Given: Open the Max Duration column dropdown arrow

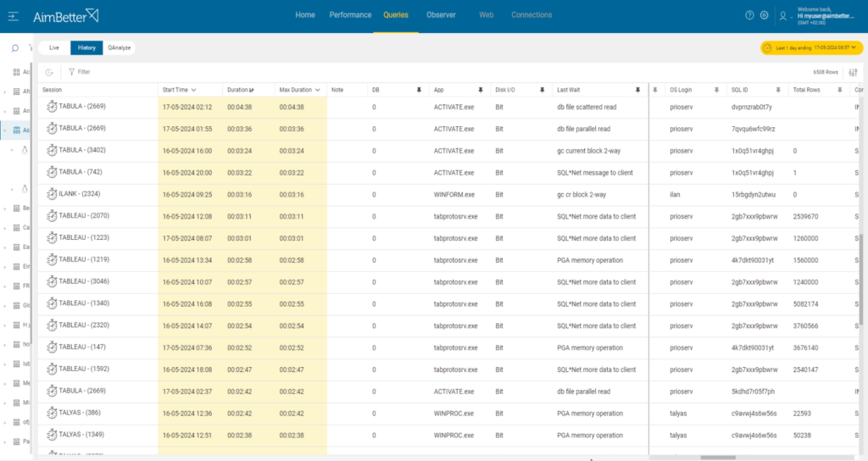Looking at the screenshot, I should point(318,90).
